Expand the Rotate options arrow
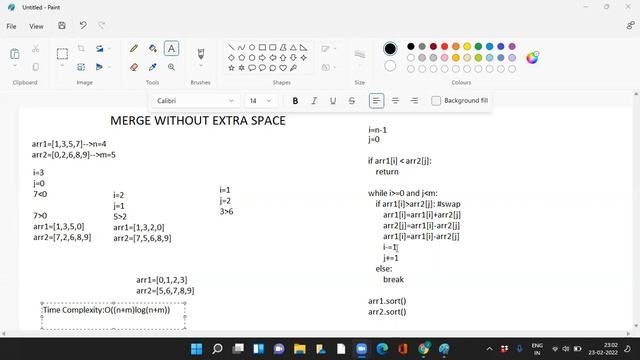Image resolution: width=640 pixels, height=360 pixels. click(109, 49)
